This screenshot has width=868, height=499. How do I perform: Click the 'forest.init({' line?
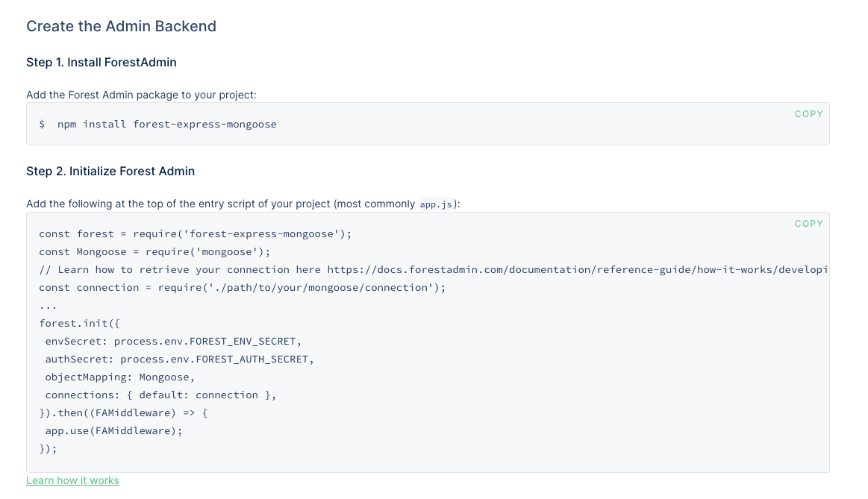pos(79,323)
